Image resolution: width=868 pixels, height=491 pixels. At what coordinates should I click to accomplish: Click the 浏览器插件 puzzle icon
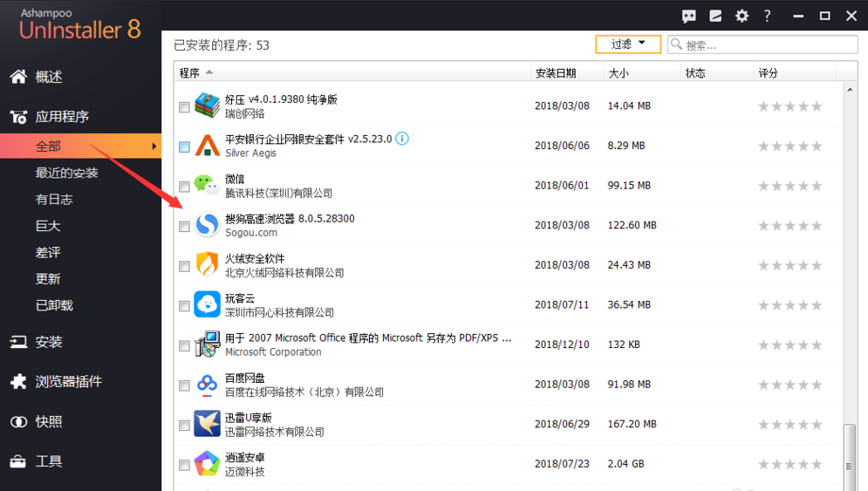pos(18,381)
